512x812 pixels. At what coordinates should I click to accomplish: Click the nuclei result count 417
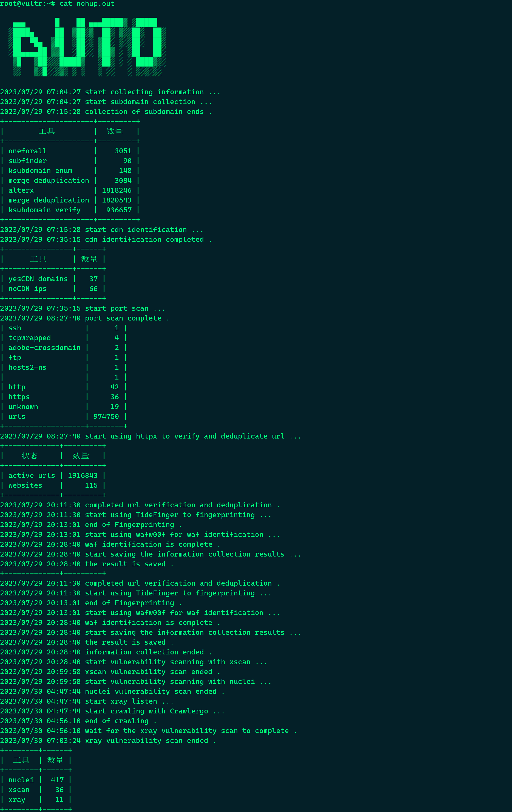[57, 780]
